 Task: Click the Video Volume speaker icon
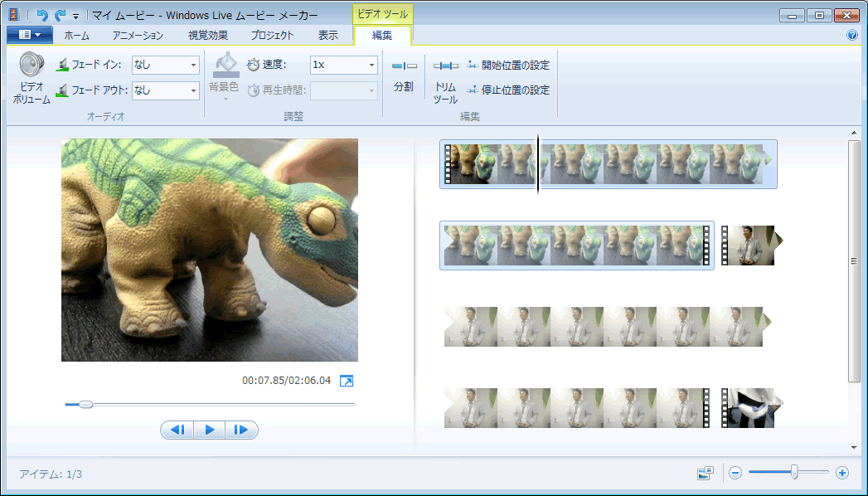(32, 65)
